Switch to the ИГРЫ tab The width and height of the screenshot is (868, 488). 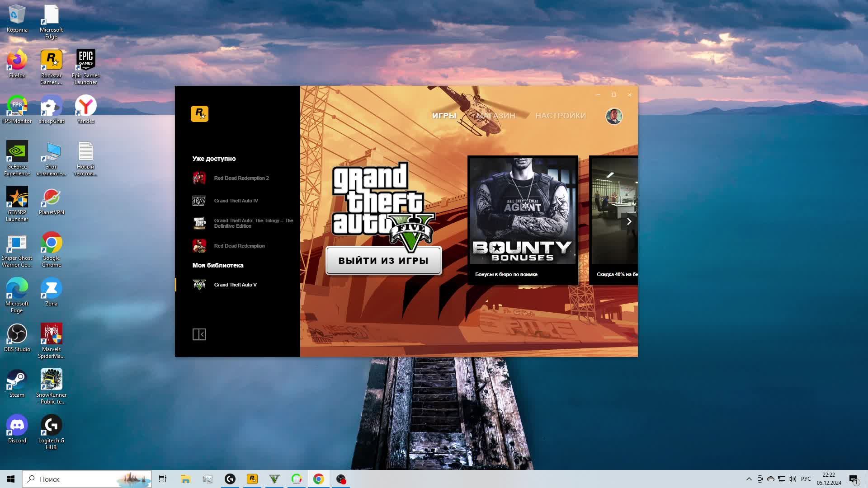coord(444,116)
